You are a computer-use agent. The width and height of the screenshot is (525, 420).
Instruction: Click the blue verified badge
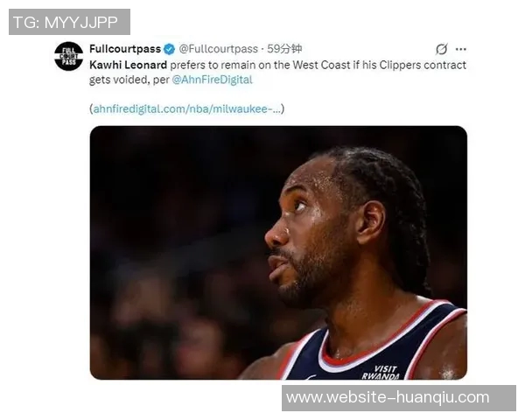pyautogui.click(x=170, y=49)
